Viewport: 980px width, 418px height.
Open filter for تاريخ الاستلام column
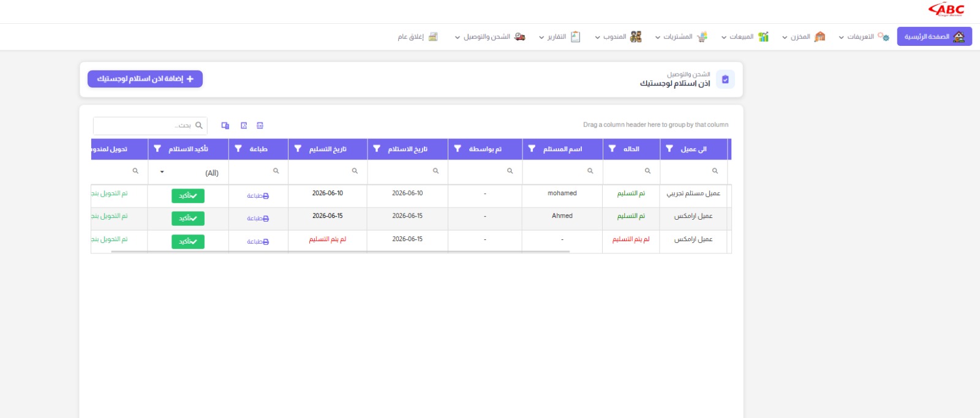pyautogui.click(x=377, y=149)
